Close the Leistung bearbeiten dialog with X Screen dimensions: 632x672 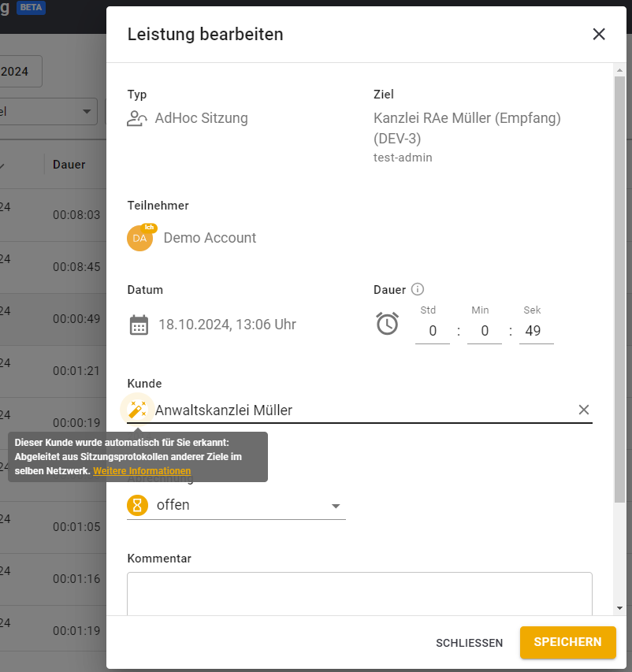599,34
